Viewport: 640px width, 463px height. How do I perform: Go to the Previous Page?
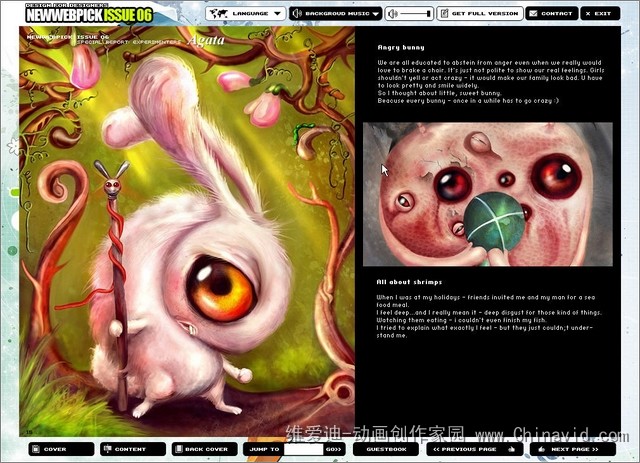coord(474,449)
